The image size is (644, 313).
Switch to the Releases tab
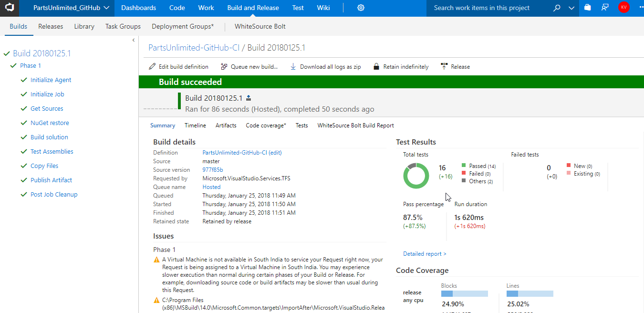51,27
